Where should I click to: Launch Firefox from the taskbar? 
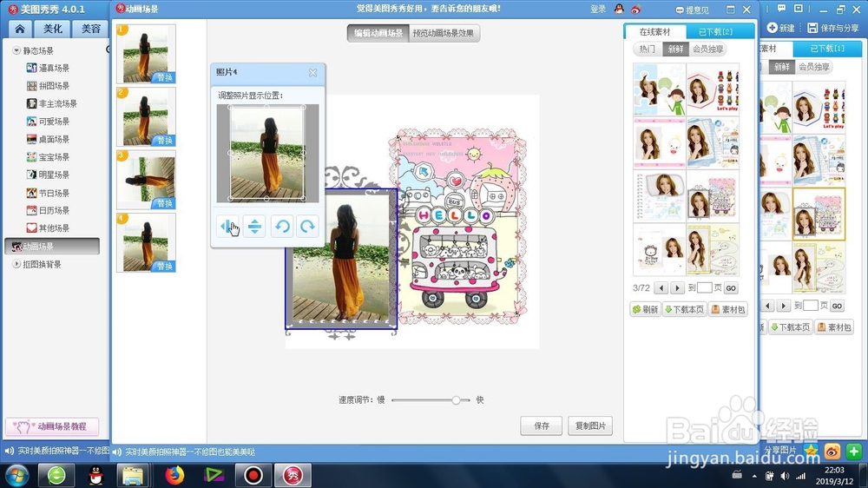pyautogui.click(x=174, y=475)
